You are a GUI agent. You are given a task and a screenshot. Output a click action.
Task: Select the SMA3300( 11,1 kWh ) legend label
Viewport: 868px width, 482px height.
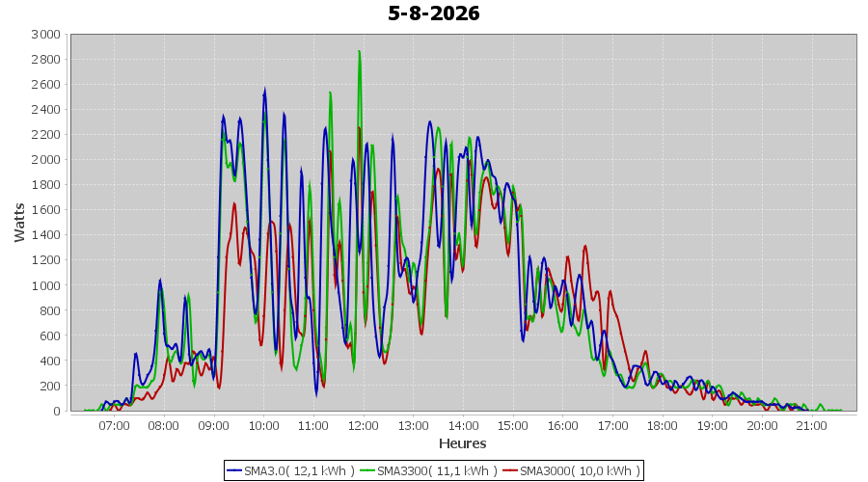(437, 471)
